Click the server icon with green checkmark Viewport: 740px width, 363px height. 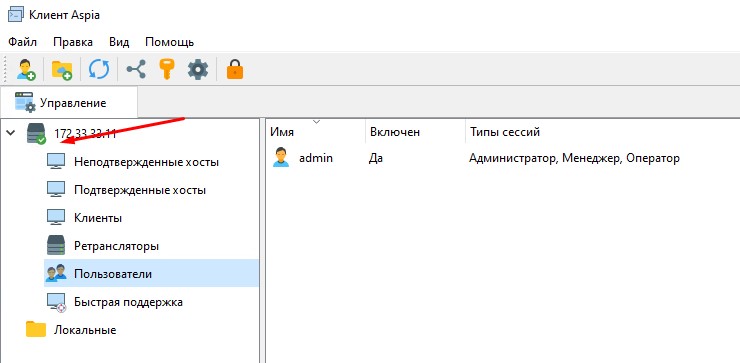(x=36, y=134)
